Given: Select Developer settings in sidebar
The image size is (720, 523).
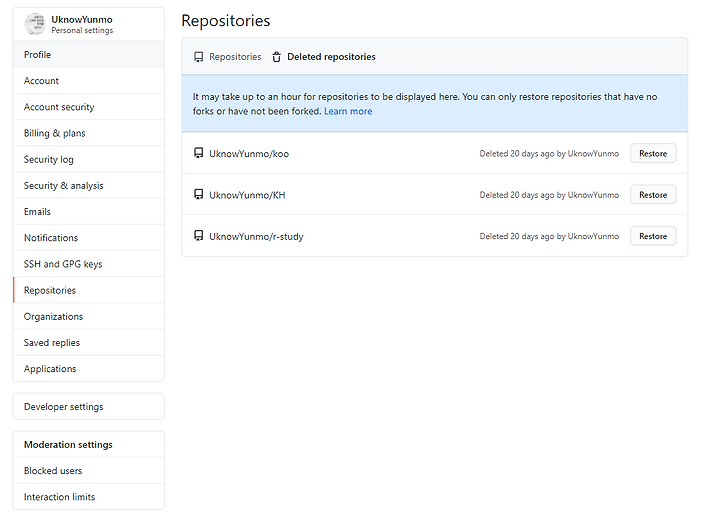Looking at the screenshot, I should [89, 406].
